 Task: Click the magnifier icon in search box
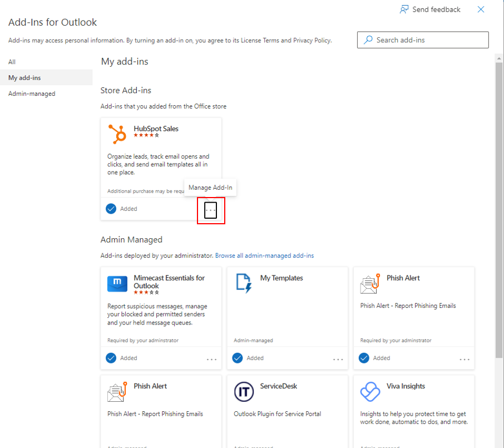pyautogui.click(x=368, y=40)
